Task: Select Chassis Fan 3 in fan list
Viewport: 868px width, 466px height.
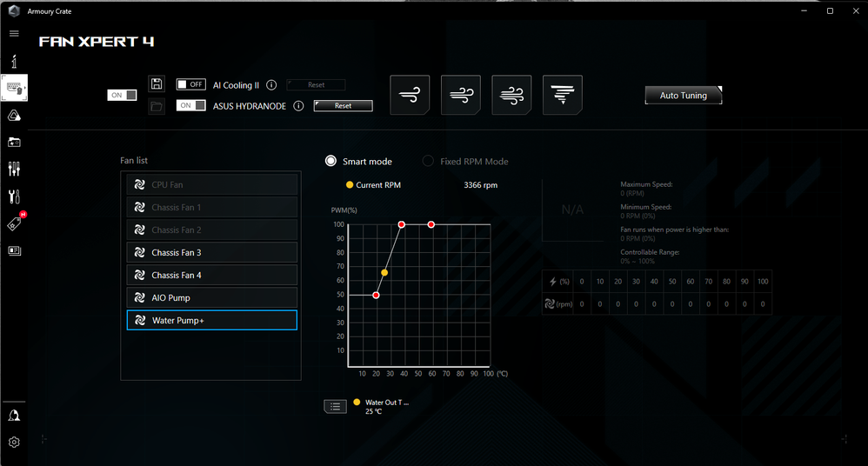Action: point(212,252)
